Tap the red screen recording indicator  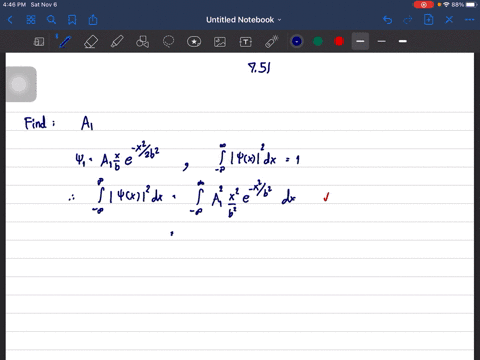[424, 5]
